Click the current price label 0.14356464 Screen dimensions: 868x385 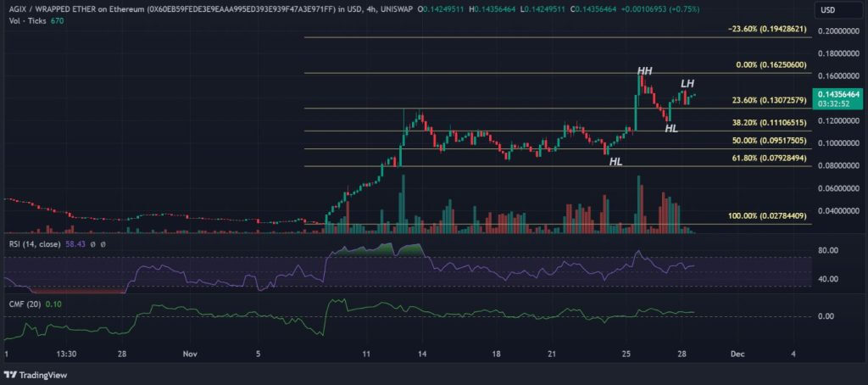click(837, 94)
